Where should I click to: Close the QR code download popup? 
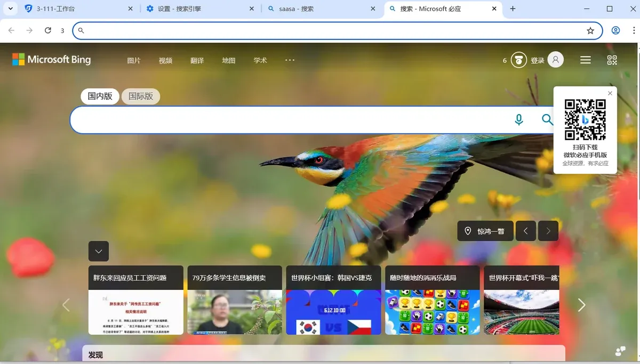click(x=610, y=93)
